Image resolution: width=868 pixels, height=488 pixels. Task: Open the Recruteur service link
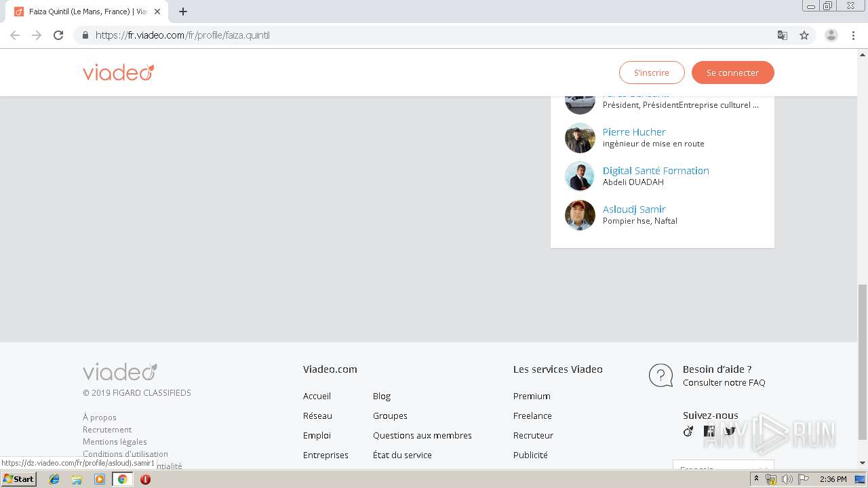(x=533, y=435)
